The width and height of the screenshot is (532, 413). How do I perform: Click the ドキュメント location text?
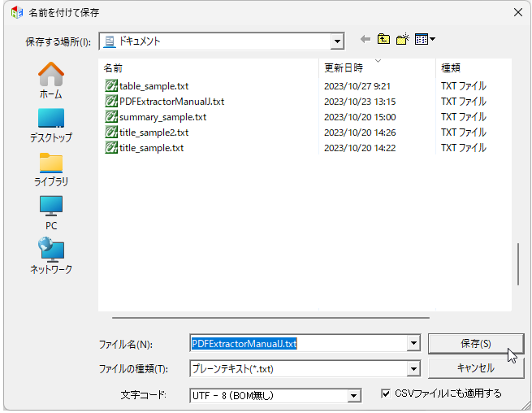140,41
